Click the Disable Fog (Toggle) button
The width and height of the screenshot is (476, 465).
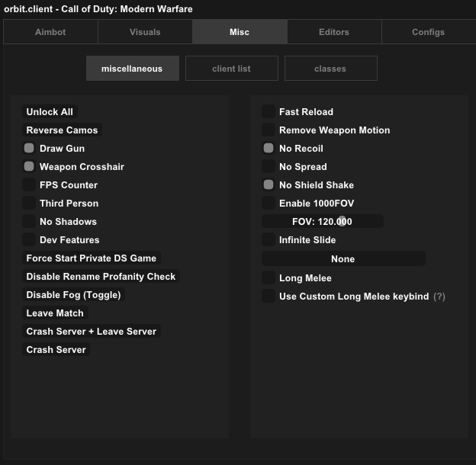point(73,295)
